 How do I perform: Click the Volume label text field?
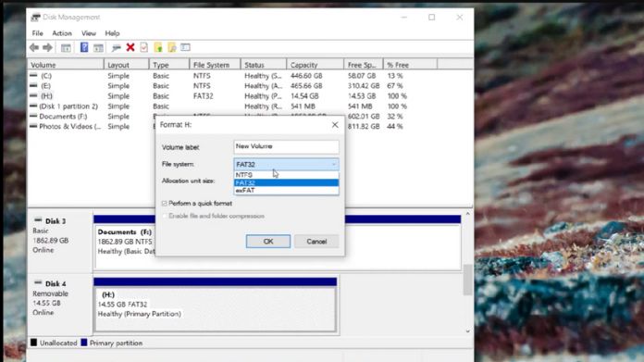pyautogui.click(x=286, y=146)
